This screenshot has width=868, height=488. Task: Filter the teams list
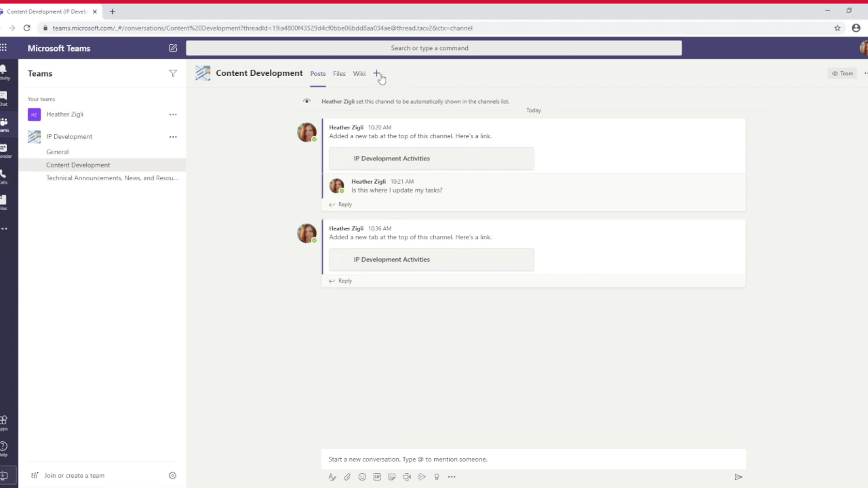pos(173,73)
